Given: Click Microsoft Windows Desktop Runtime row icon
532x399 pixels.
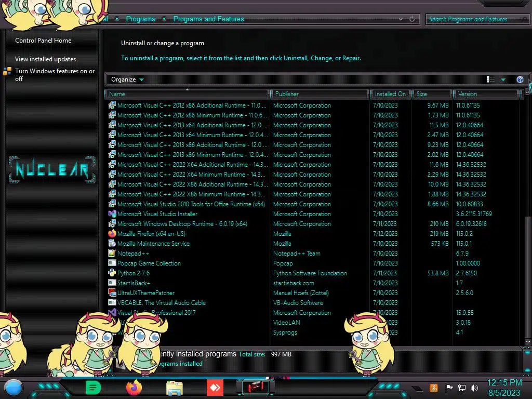Looking at the screenshot, I should pos(112,223).
